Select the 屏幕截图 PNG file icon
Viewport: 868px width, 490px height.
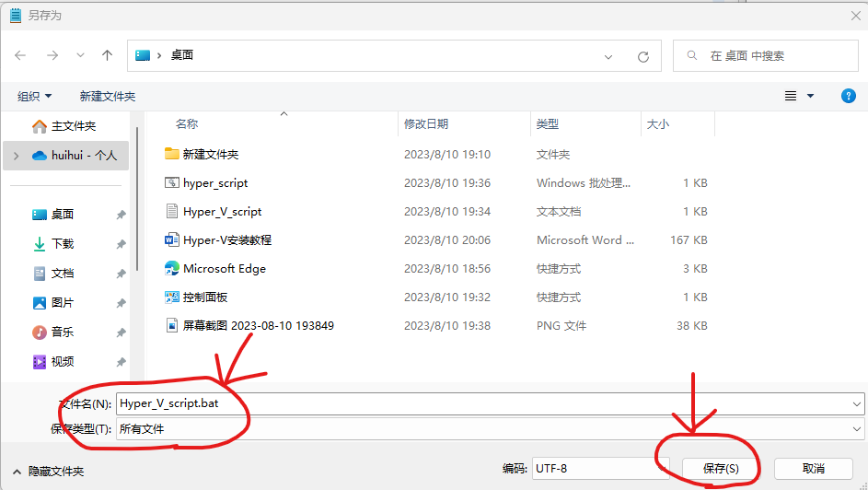171,325
